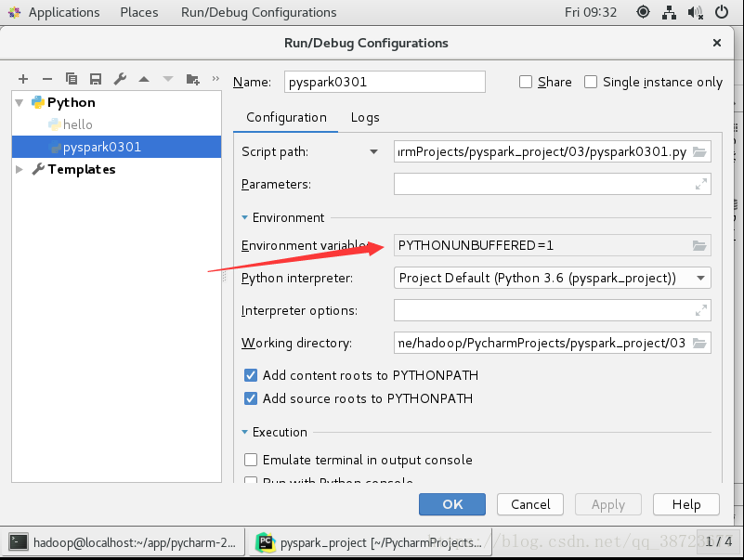Add a new configuration with plus icon

point(23,79)
